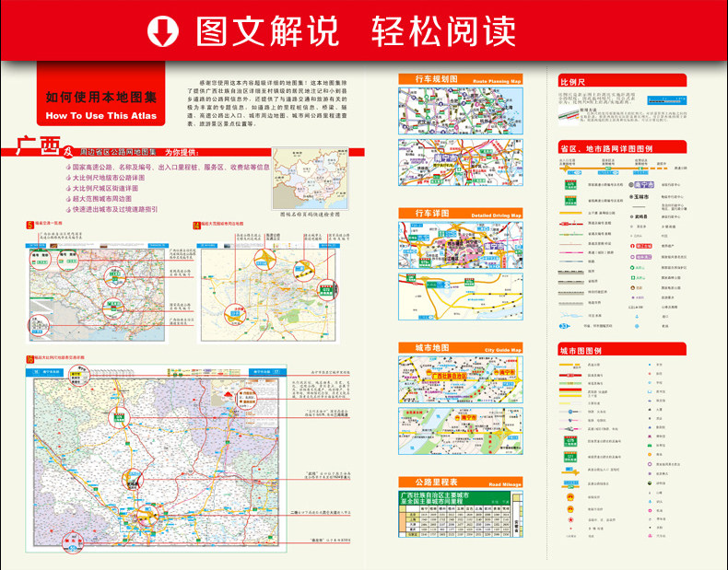The image size is (728, 570).
Task: Click the expressway service area symbol in city legend
Action: click(570, 483)
